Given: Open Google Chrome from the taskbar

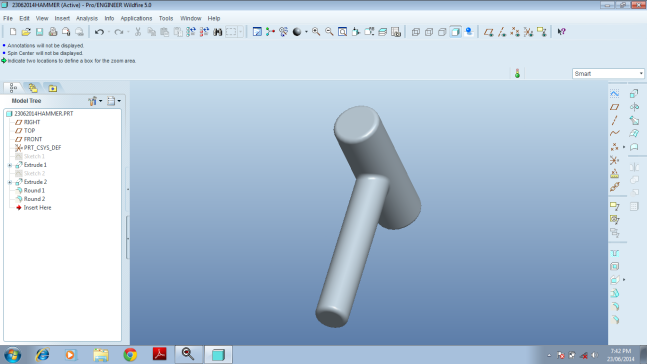Looking at the screenshot, I should point(130,355).
